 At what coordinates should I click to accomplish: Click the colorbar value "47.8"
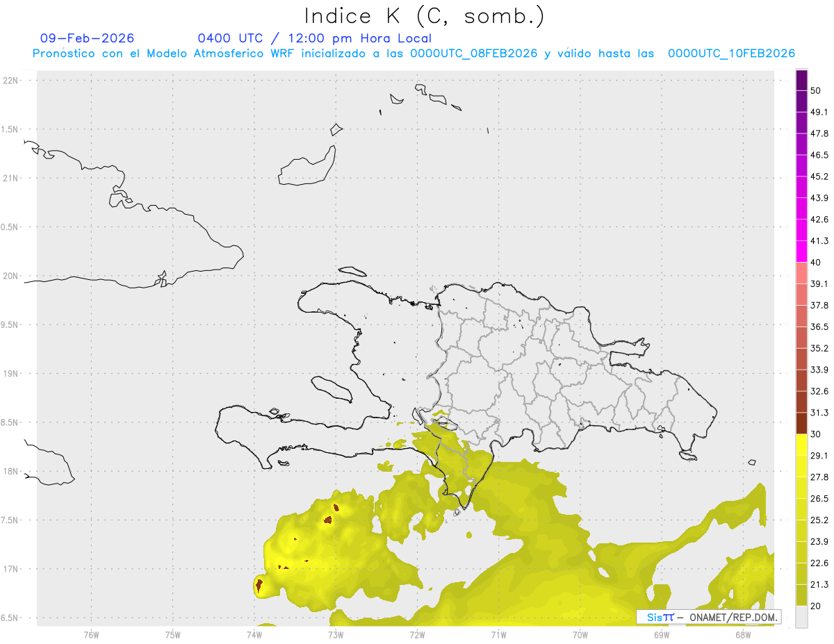819,133
